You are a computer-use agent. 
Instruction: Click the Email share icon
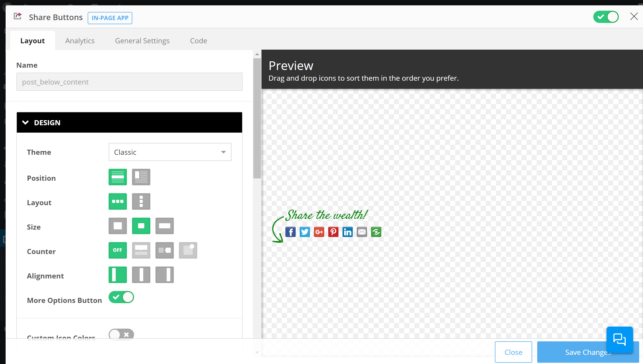pos(362,232)
